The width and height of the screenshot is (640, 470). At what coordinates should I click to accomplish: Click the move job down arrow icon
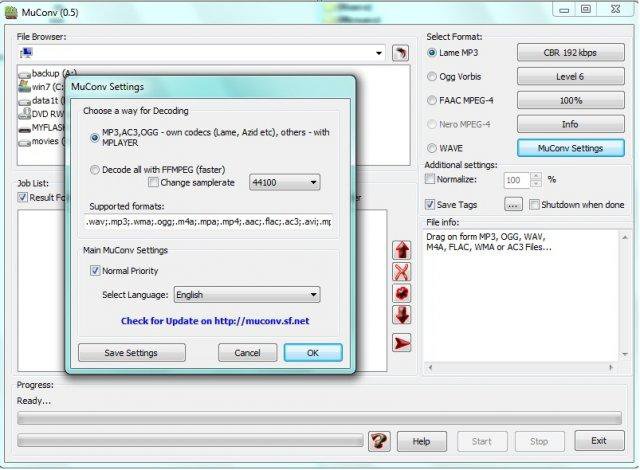click(x=402, y=316)
